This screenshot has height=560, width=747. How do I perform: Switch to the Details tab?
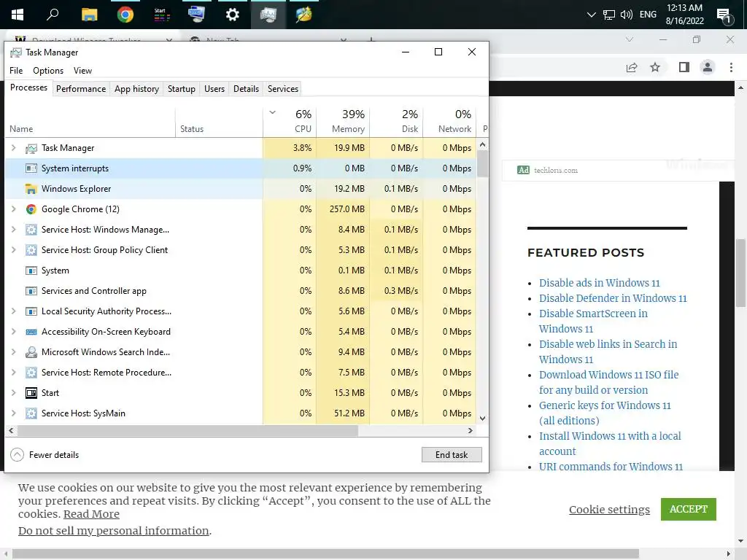pyautogui.click(x=247, y=89)
